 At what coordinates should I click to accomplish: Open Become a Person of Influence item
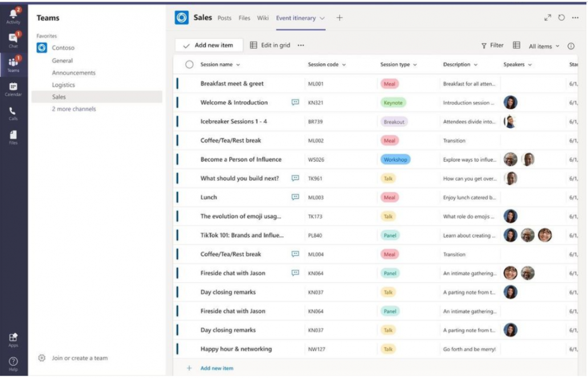pos(241,159)
